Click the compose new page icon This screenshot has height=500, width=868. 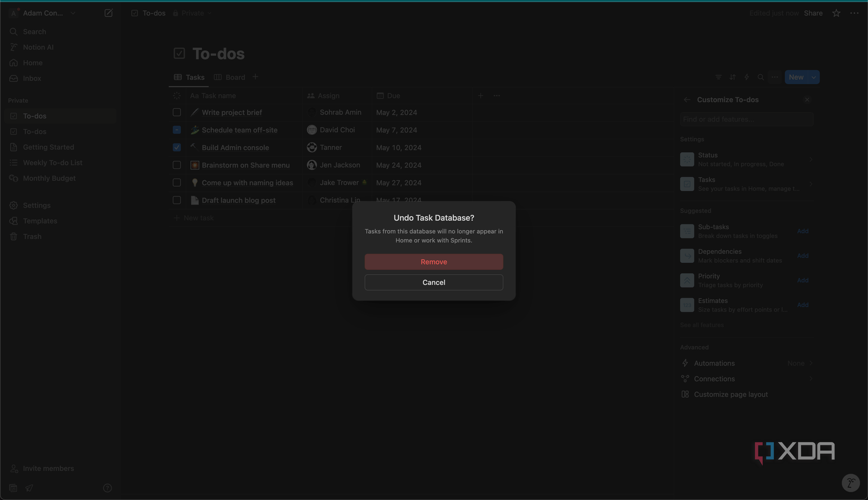108,13
